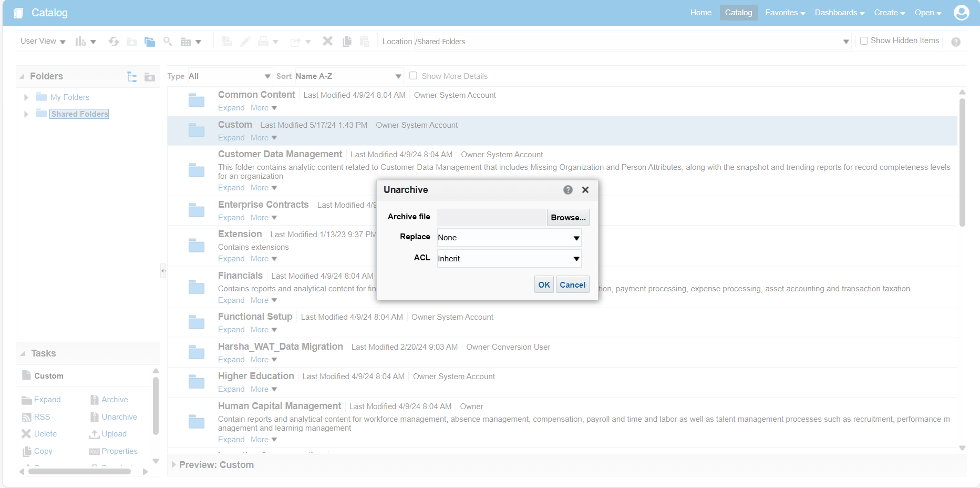This screenshot has width=980, height=488.
Task: Expand the Preview: Custom panel
Action: pyautogui.click(x=174, y=465)
